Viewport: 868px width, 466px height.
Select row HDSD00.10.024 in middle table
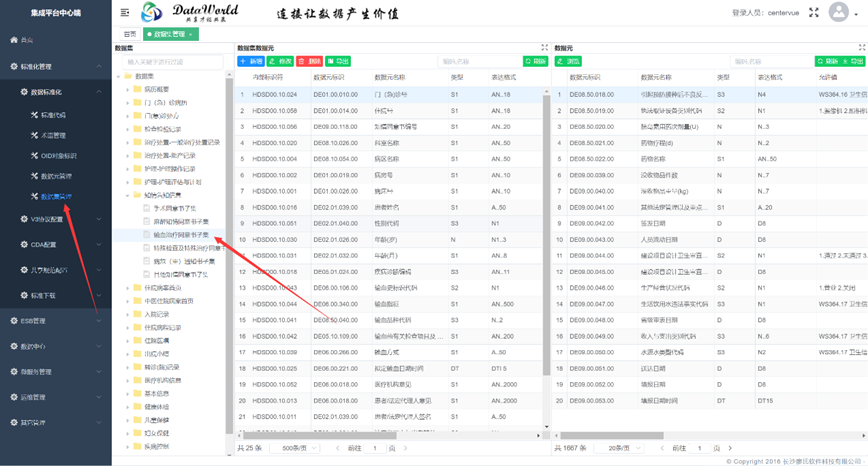[390, 95]
